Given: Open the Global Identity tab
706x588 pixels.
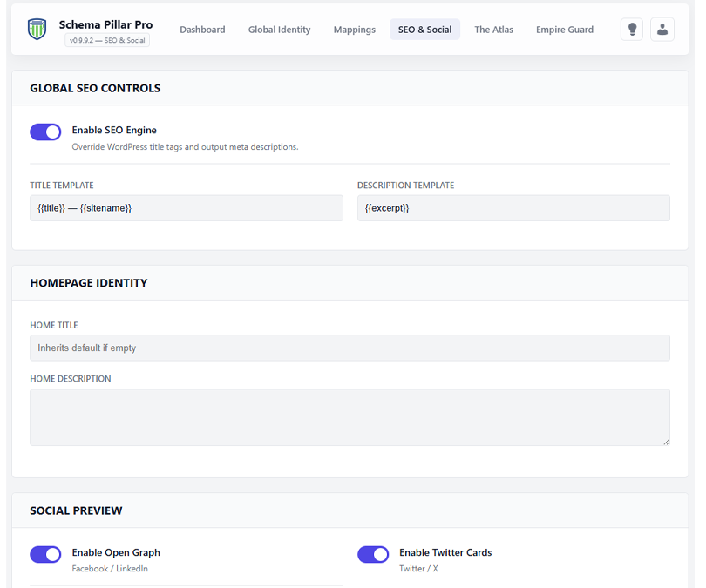Looking at the screenshot, I should coord(279,29).
